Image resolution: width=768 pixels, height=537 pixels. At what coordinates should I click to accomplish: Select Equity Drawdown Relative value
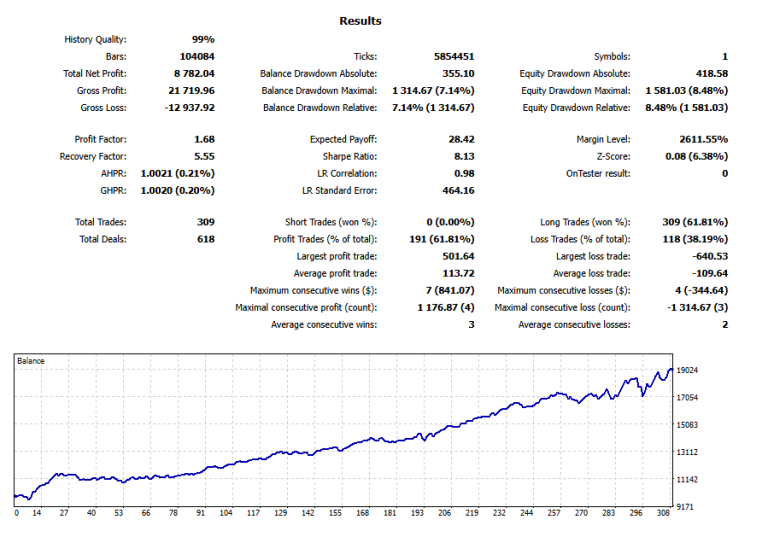(687, 108)
